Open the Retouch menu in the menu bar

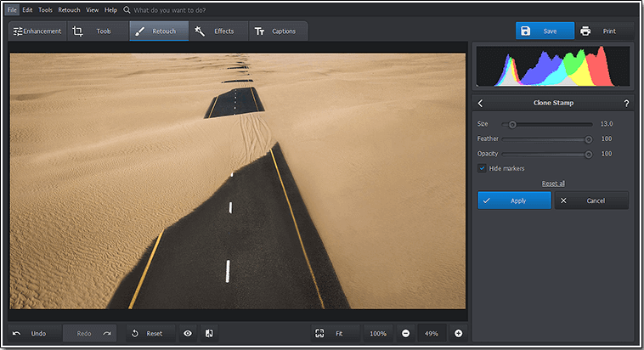(69, 10)
